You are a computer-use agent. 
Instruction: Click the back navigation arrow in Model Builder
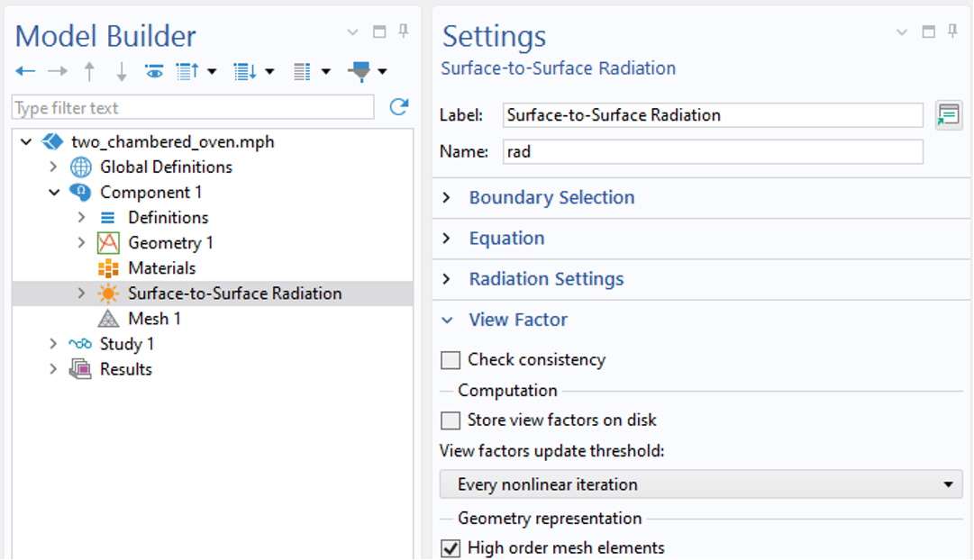tap(25, 71)
